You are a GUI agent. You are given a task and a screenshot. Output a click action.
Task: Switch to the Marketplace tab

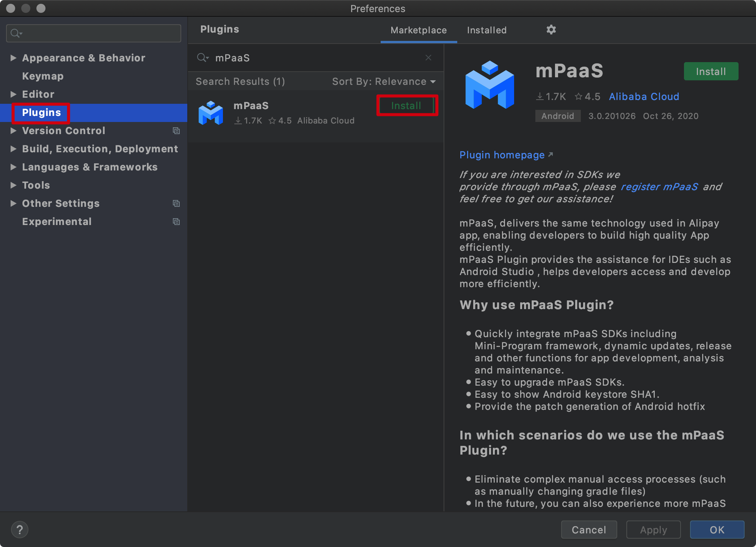(419, 30)
